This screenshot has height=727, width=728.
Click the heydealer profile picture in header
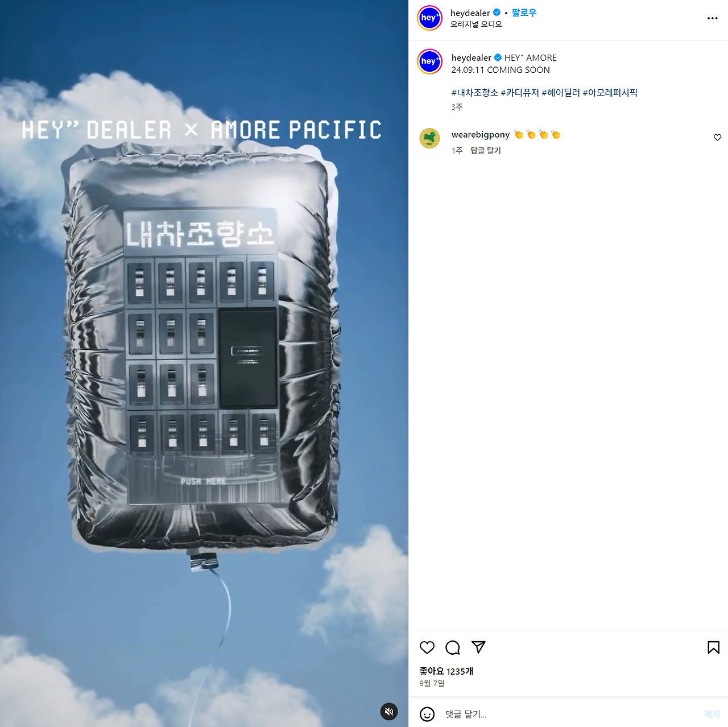[429, 18]
